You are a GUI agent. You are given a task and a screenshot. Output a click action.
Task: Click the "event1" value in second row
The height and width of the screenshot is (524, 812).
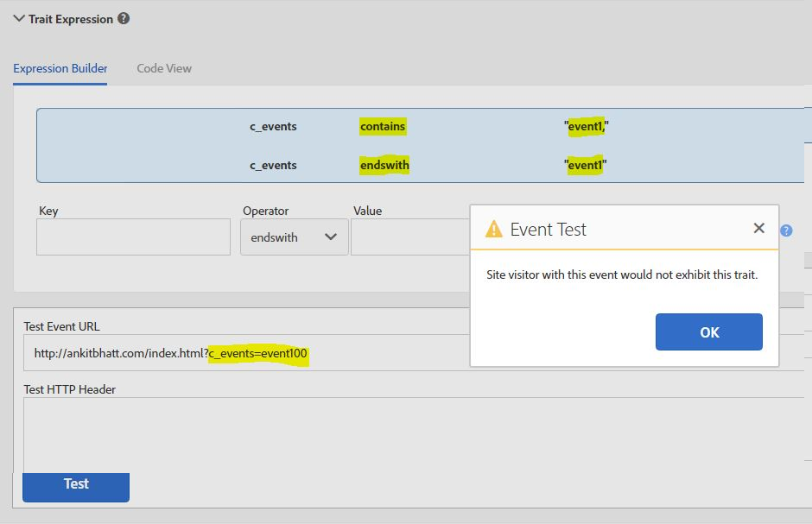pyautogui.click(x=586, y=165)
